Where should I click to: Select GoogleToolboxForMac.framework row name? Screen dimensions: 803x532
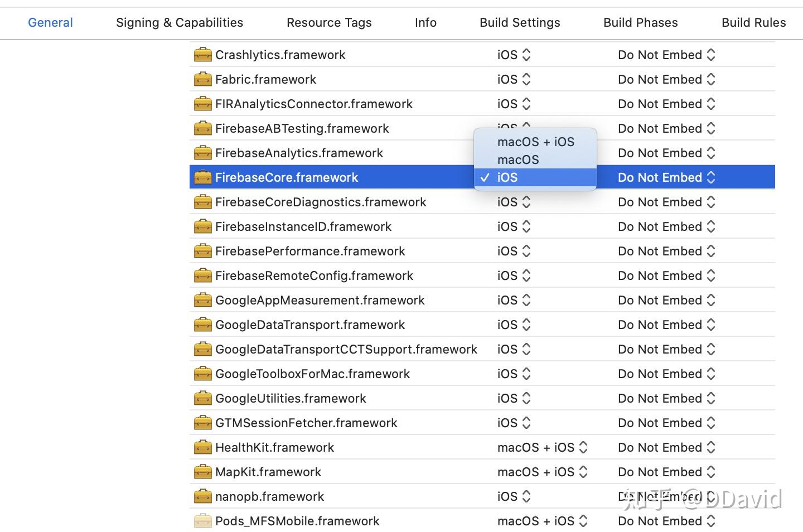tap(312, 374)
